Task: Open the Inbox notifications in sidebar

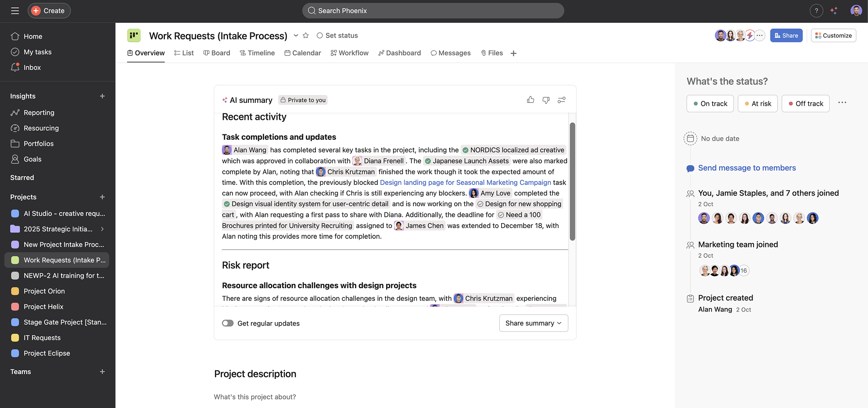Action: tap(32, 67)
